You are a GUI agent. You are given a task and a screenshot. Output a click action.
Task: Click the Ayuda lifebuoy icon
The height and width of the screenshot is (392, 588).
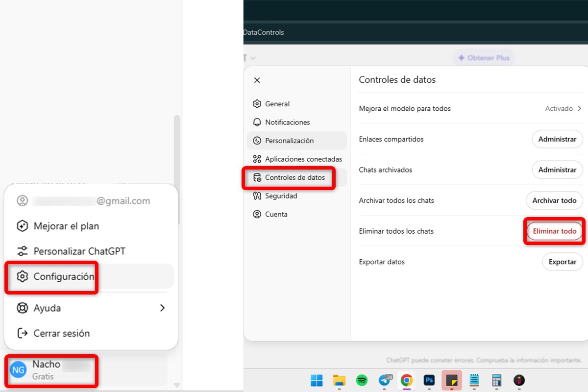click(22, 308)
